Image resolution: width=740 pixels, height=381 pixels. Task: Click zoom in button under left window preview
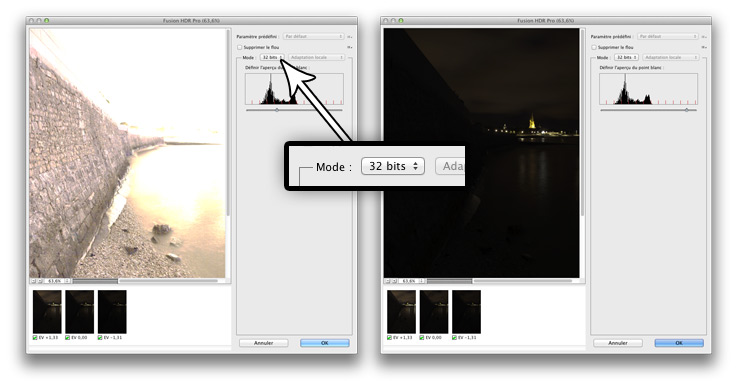point(39,281)
